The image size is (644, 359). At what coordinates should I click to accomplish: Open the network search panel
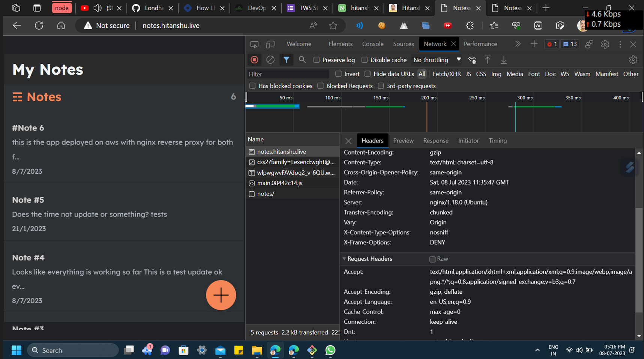[302, 60]
